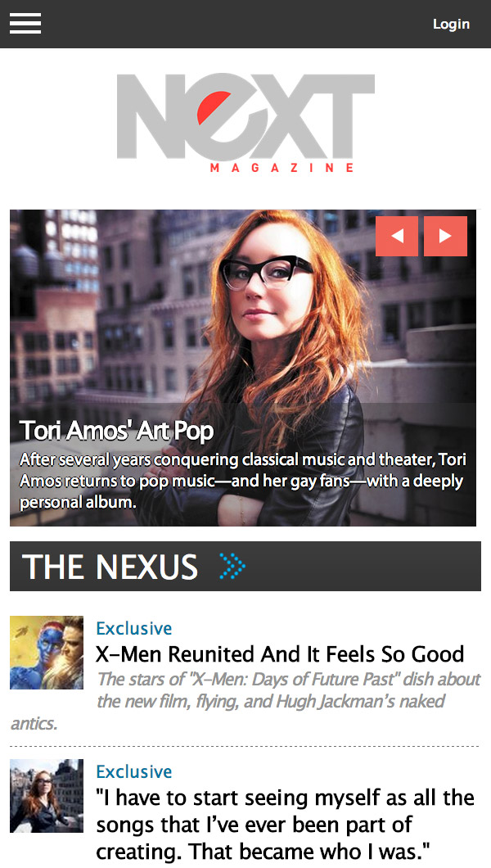Open X-Men Reunited And It Feels So Good
Viewport: 491px width, 868px height.
(280, 654)
